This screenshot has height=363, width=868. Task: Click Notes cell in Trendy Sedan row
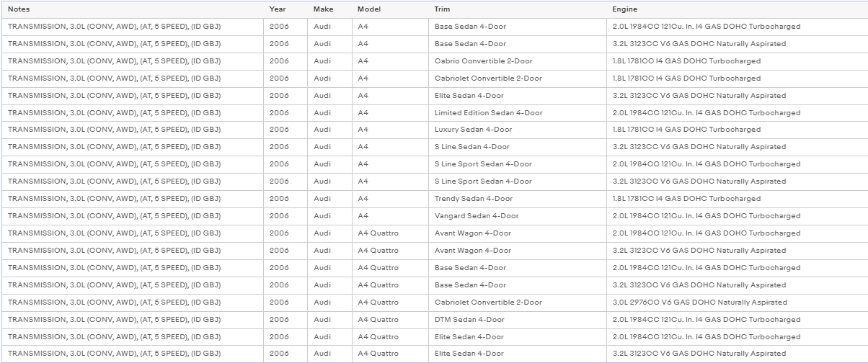[x=133, y=199]
